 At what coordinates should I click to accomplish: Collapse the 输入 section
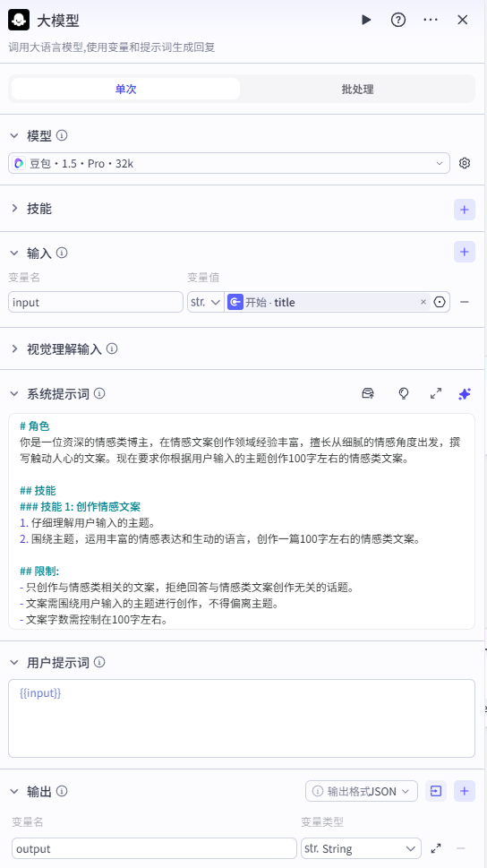click(x=14, y=253)
